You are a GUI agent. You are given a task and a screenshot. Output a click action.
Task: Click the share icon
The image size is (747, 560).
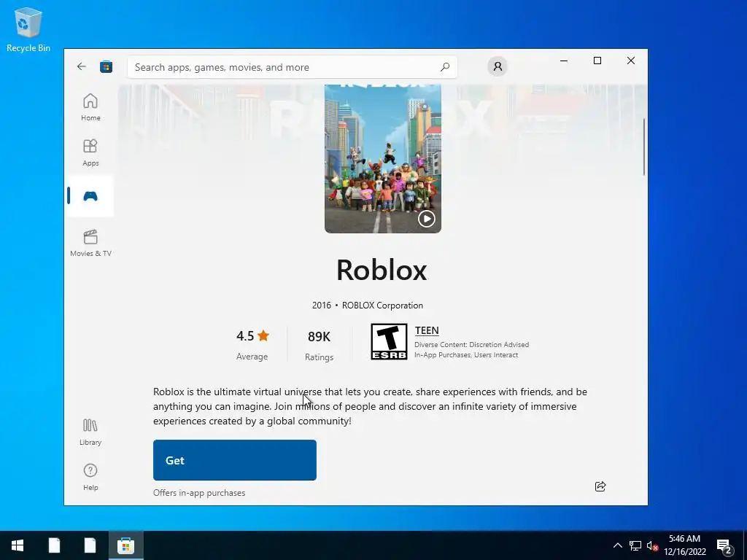tap(600, 486)
